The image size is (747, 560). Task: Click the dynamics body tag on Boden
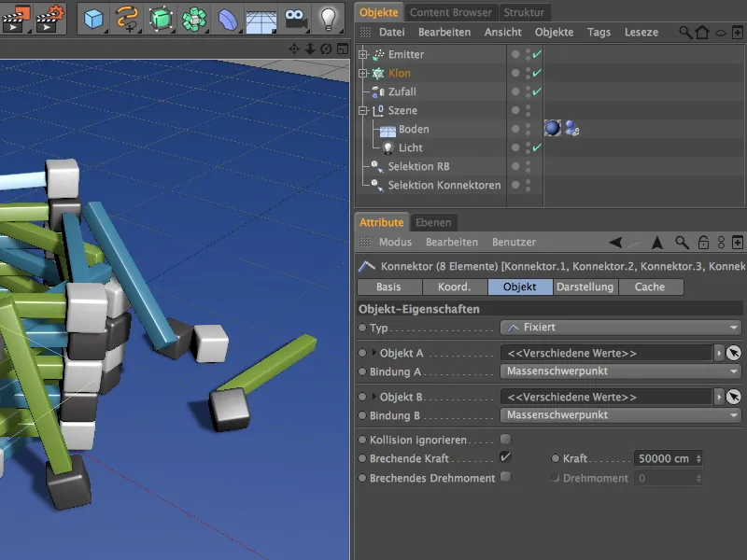point(571,128)
